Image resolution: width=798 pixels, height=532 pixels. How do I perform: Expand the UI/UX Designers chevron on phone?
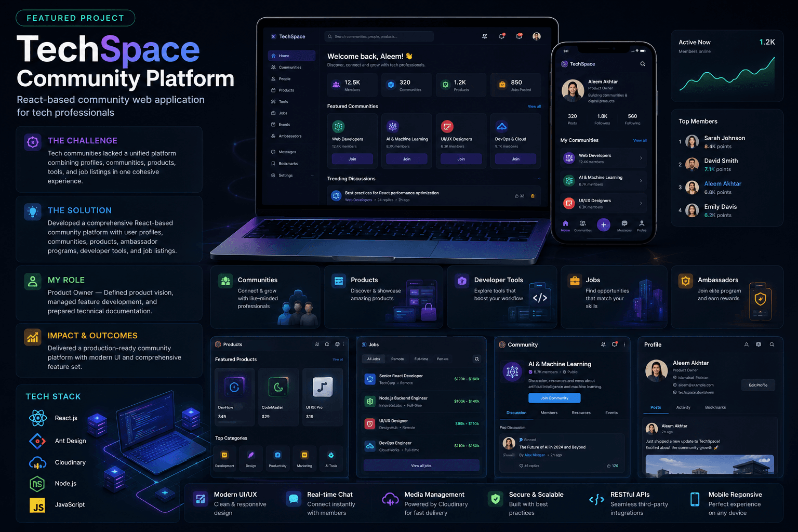click(641, 203)
